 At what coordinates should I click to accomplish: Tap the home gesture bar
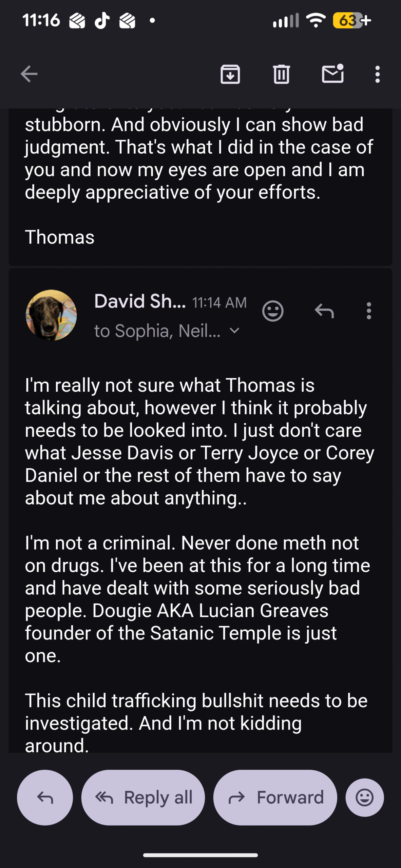(x=200, y=855)
